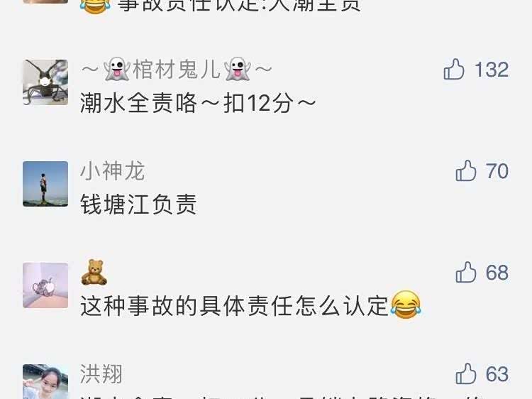Open 棺材鬼儿's spider avatar

tap(45, 82)
